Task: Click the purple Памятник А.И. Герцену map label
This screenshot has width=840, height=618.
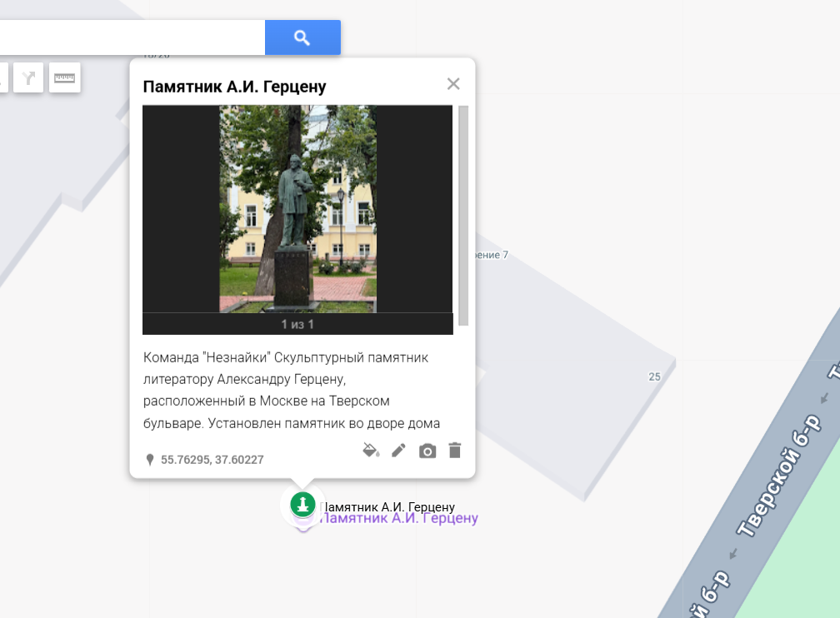Action: pos(399,519)
